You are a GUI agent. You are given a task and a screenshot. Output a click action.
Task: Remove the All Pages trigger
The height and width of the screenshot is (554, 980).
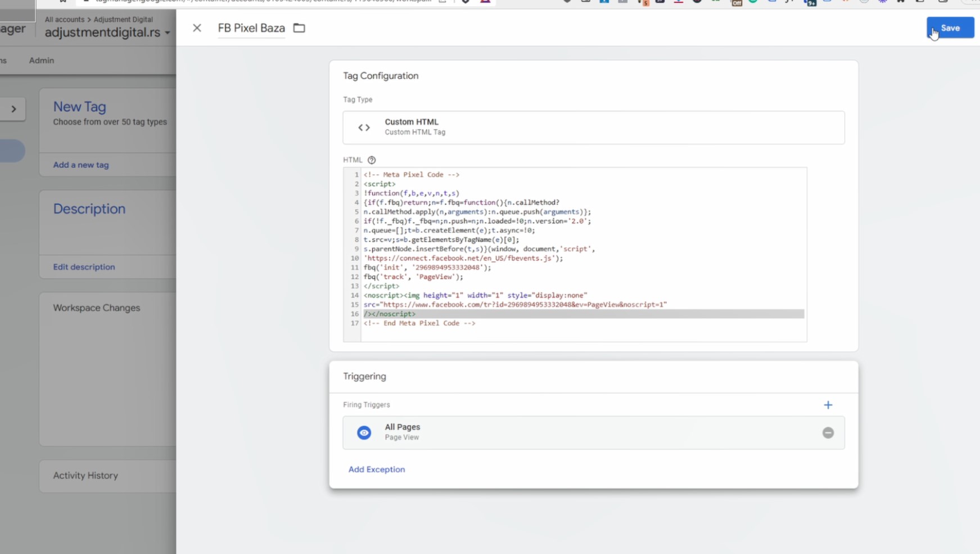click(x=828, y=433)
